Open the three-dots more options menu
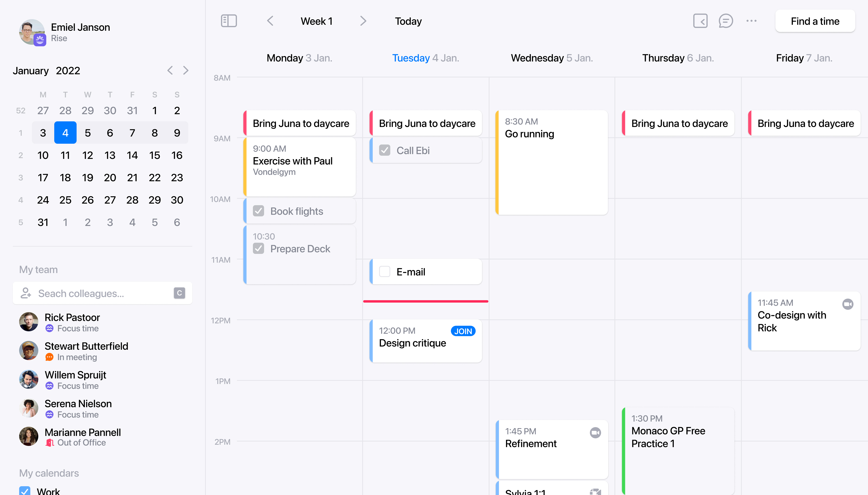 point(751,21)
